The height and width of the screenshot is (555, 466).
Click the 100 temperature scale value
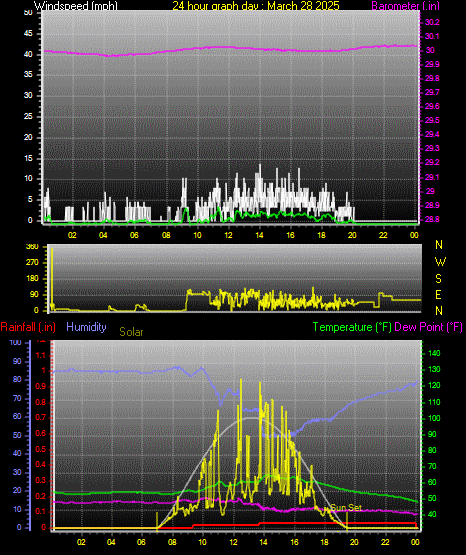[x=434, y=418]
